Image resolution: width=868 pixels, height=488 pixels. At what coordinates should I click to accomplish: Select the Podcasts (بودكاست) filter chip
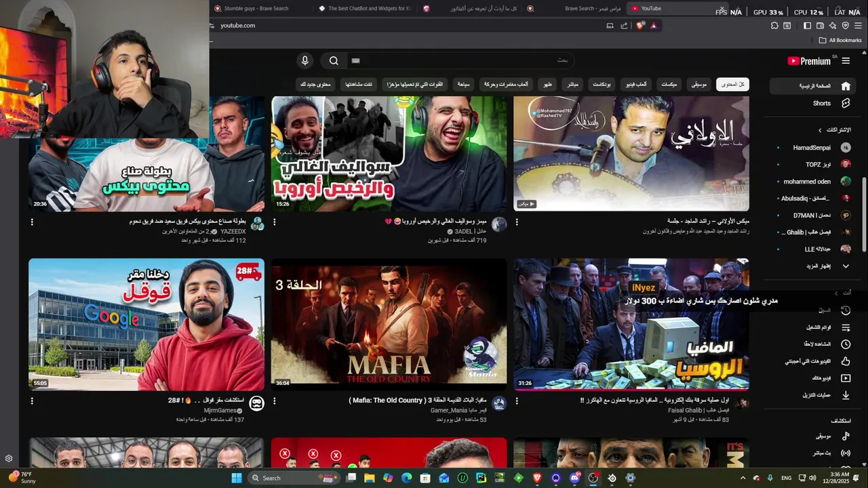601,85
